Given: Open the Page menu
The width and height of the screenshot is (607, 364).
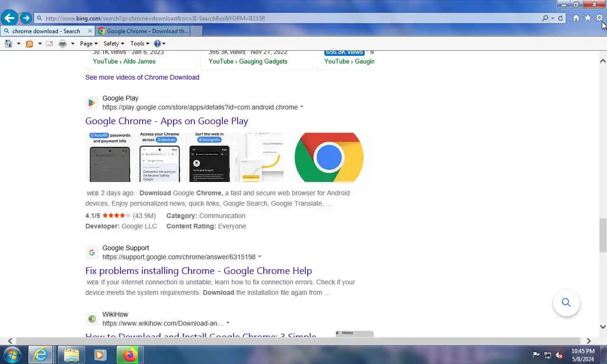Looking at the screenshot, I should click(89, 44).
